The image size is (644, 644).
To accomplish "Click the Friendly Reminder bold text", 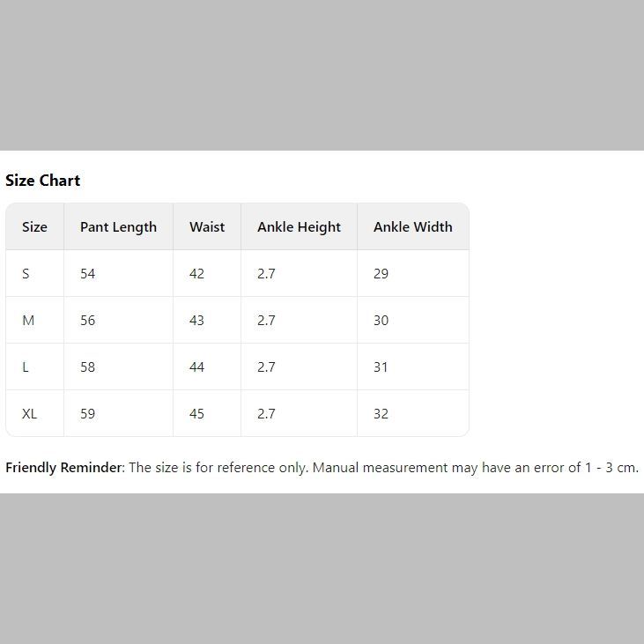I will coord(63,468).
